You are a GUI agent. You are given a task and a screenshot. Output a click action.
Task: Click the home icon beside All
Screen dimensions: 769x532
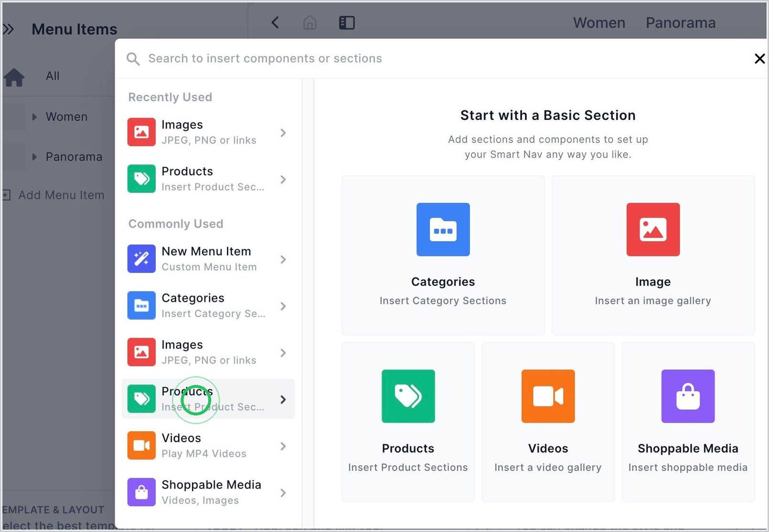click(x=14, y=76)
